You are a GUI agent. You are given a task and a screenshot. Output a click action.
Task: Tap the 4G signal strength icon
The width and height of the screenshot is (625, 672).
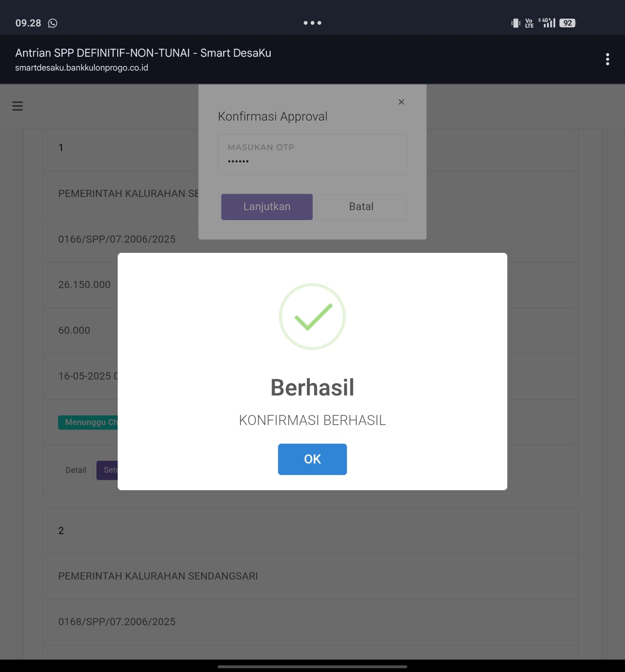[x=547, y=23]
